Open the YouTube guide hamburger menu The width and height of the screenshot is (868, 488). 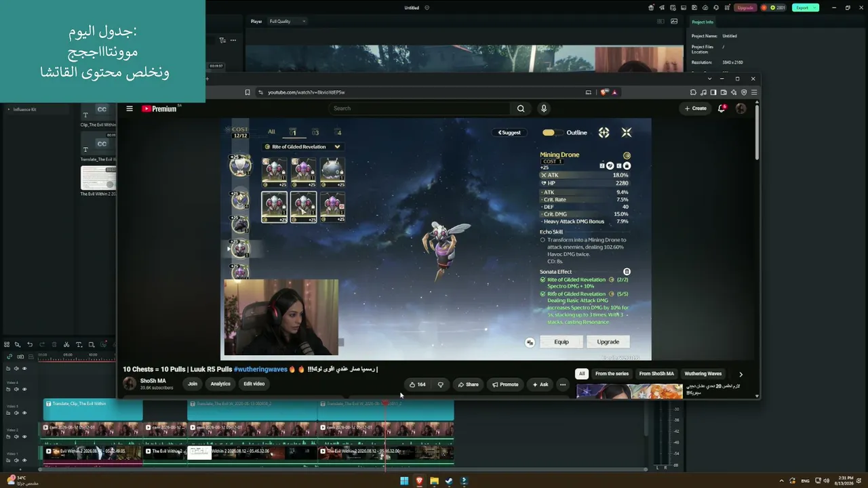click(x=130, y=108)
